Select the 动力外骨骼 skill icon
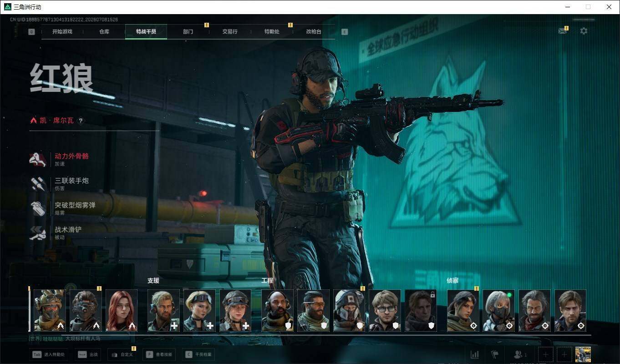 click(38, 159)
